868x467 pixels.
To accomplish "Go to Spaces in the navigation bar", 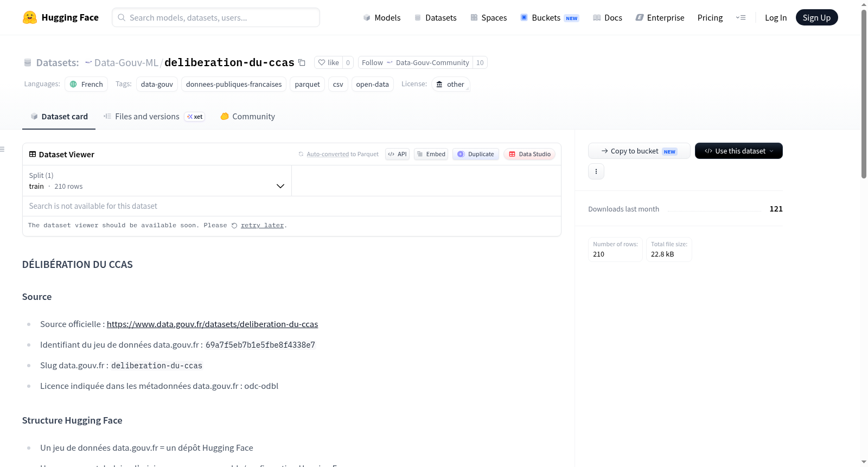I will coord(488,18).
